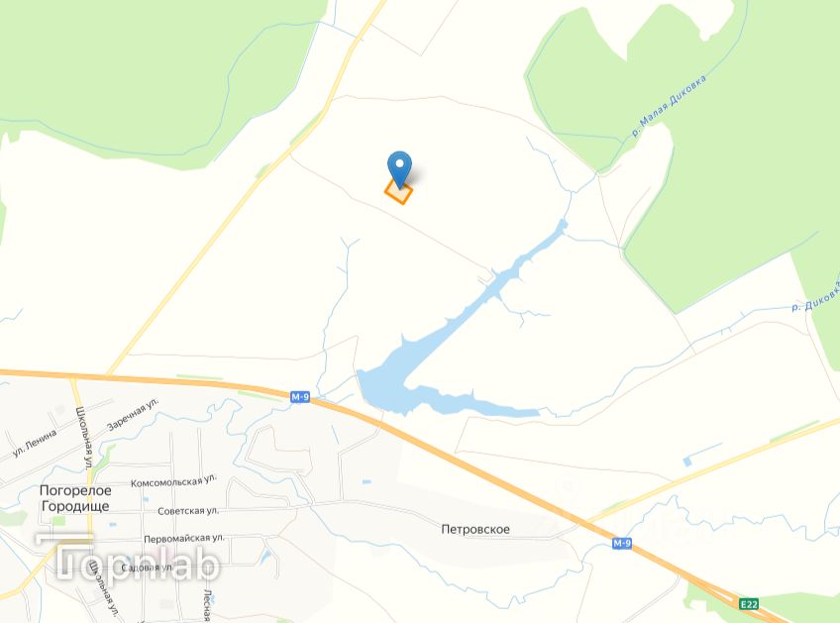The width and height of the screenshot is (840, 623).
Task: Click the blue location pin marker
Action: pyautogui.click(x=399, y=168)
